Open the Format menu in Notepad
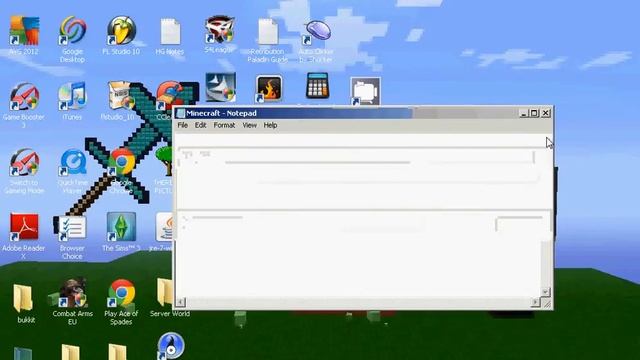This screenshot has width=640, height=360. click(224, 125)
